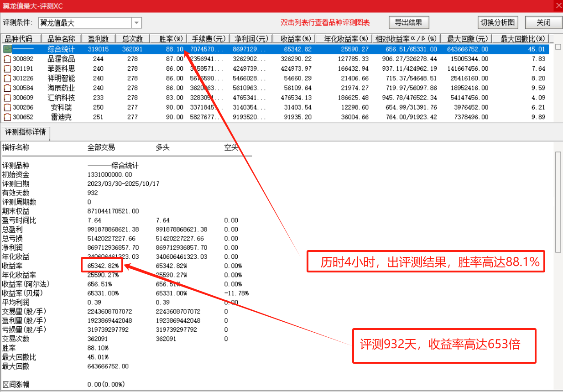Check the box beside 品渥食品
Screen dimensions: 563x392
(7, 59)
